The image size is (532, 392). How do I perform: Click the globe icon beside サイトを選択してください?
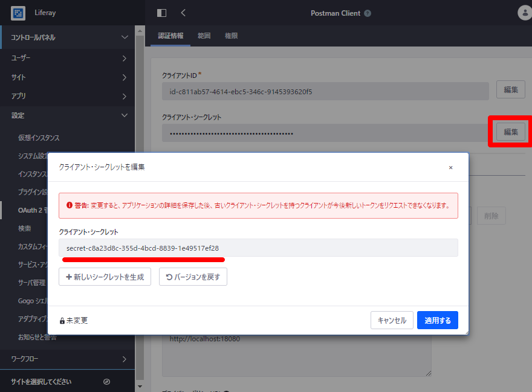tap(107, 382)
